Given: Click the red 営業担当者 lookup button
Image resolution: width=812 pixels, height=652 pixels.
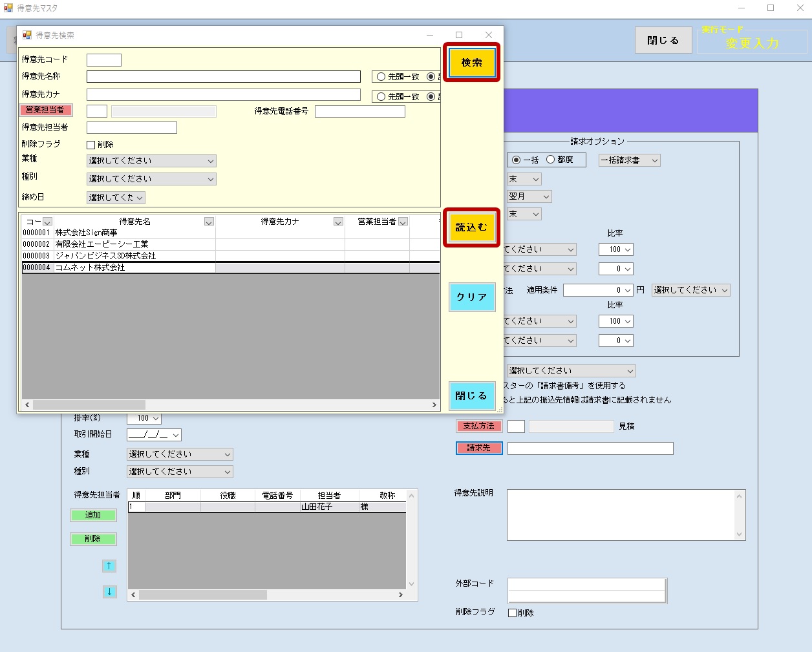Looking at the screenshot, I should [45, 110].
